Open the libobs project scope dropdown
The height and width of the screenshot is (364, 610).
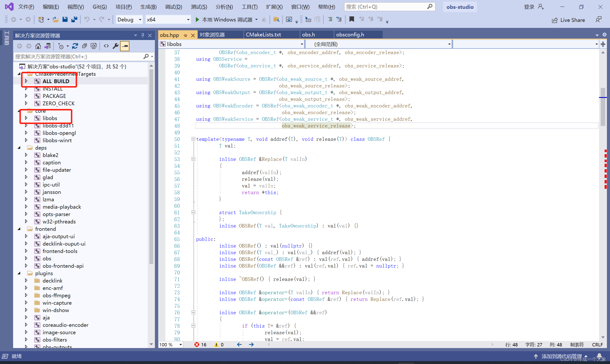pos(232,44)
